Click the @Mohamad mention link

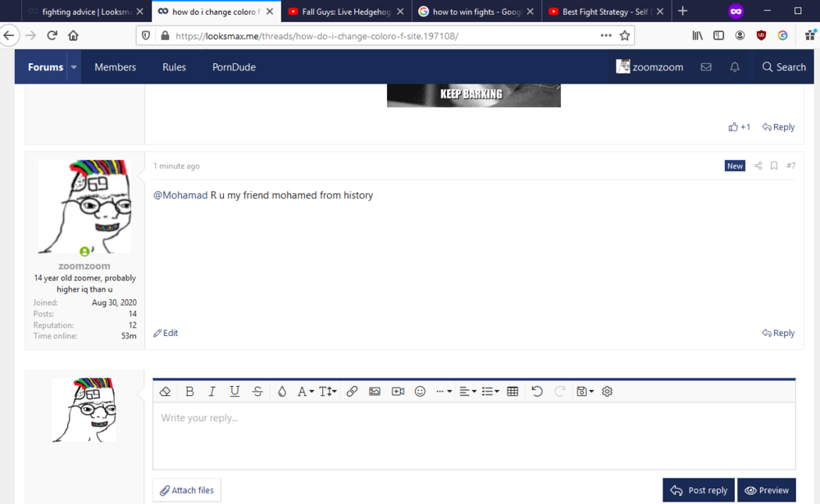click(180, 195)
